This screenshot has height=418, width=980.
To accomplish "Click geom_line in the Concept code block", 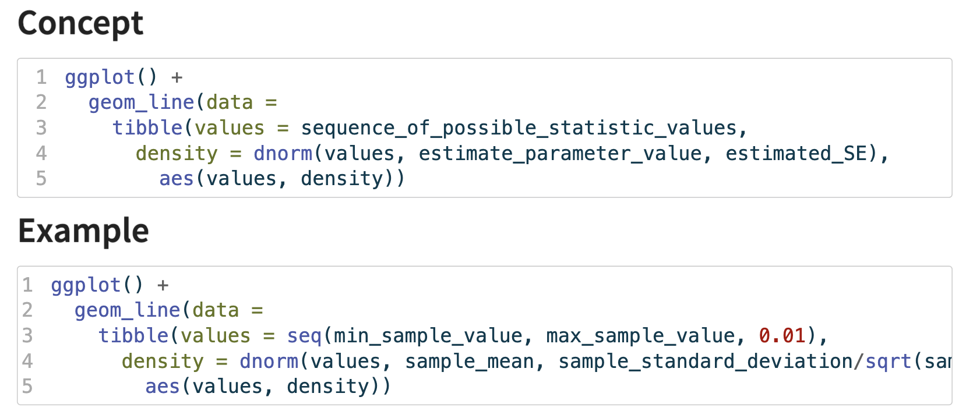I will [141, 102].
